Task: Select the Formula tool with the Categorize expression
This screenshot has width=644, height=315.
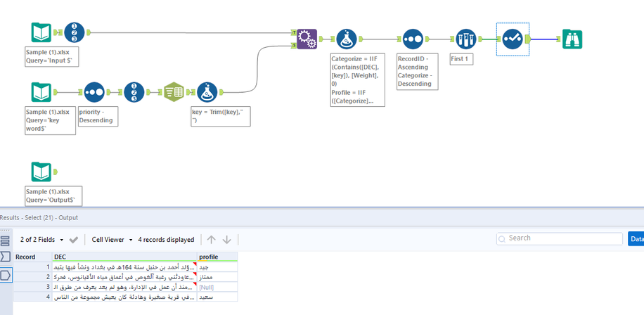Action: (347, 39)
